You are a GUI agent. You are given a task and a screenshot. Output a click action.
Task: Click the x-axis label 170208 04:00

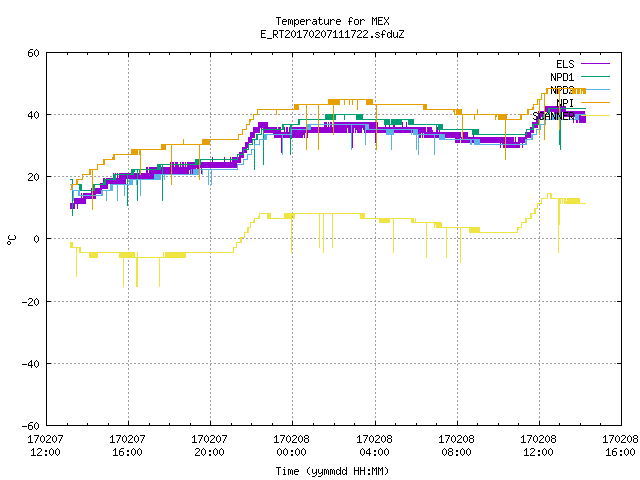[x=374, y=446]
